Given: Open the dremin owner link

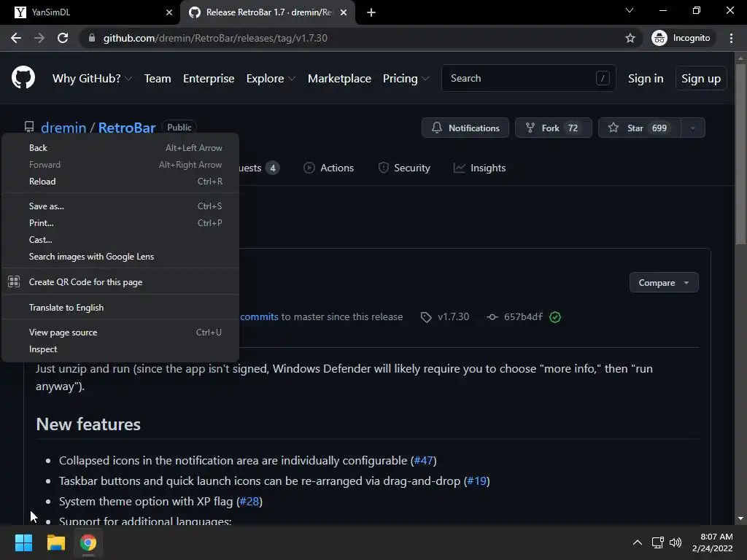Looking at the screenshot, I should click(63, 128).
